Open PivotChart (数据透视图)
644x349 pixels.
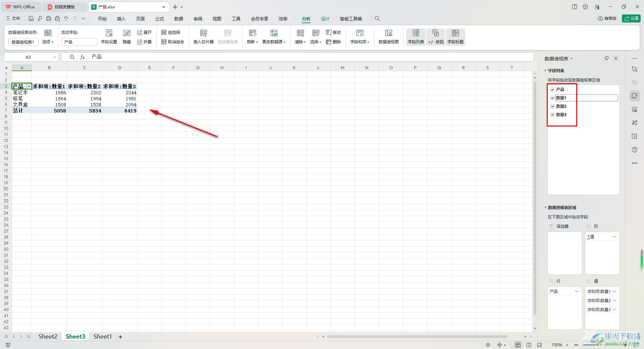point(388,37)
